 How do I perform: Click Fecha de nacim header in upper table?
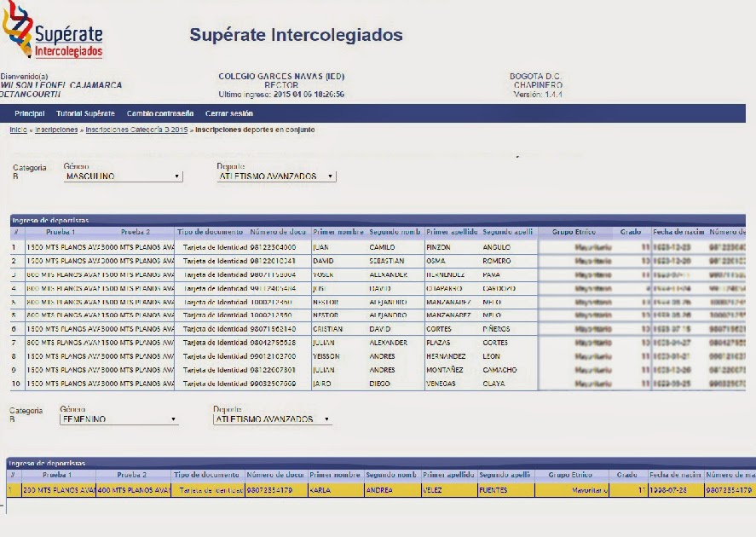click(x=678, y=232)
